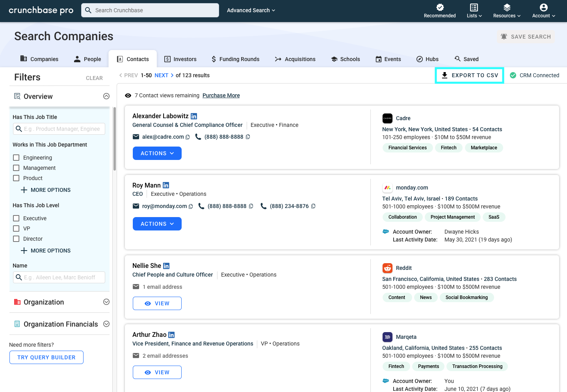
Task: Switch to the Schools tab
Action: [346, 59]
